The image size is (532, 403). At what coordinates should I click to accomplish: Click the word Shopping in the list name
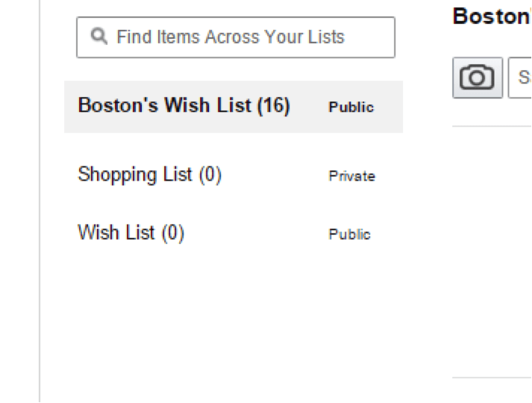tap(117, 175)
